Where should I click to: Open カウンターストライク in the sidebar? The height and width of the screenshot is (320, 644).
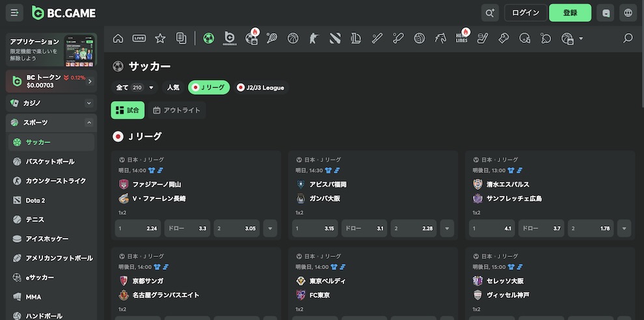click(x=51, y=181)
